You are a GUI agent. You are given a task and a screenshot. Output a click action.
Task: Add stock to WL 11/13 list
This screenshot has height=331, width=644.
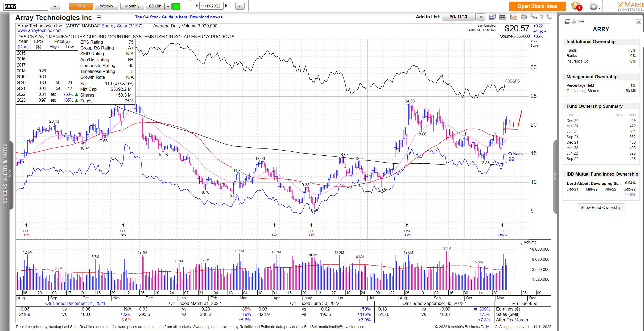[458, 16]
